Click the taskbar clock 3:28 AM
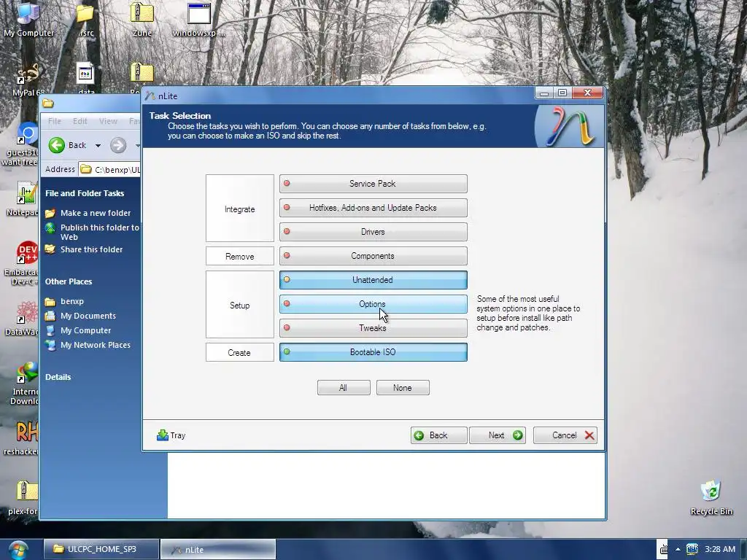 720,549
